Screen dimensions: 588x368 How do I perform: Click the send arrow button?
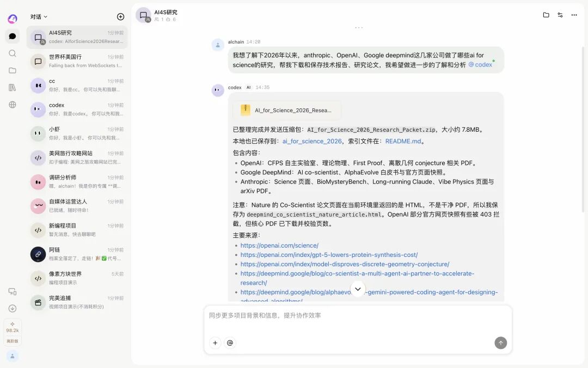[x=501, y=343]
